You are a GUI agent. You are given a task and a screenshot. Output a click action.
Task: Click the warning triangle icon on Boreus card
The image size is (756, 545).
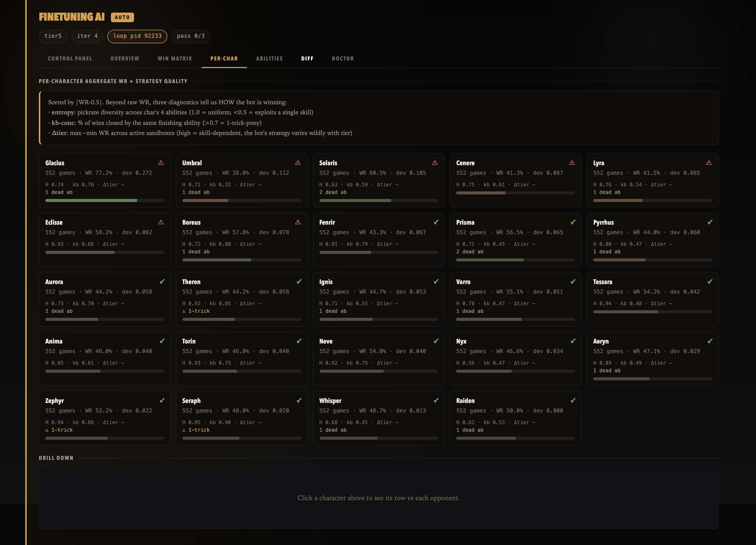(298, 222)
